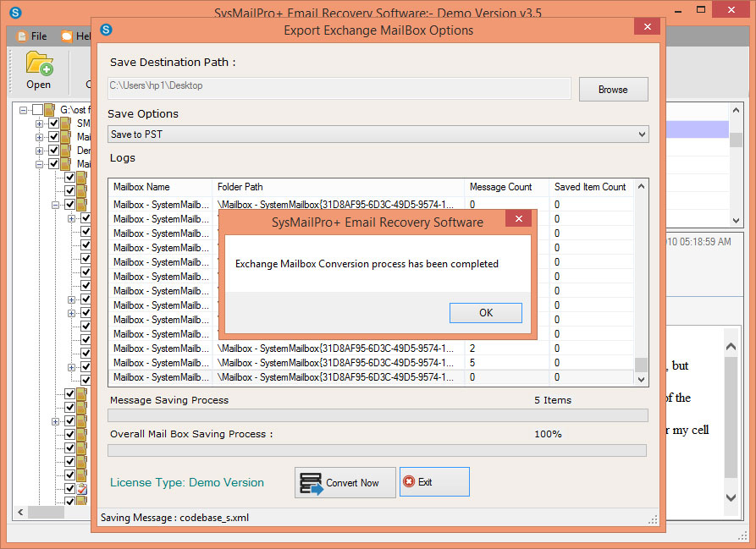Expand the Der folder tree node
The width and height of the screenshot is (756, 549).
(39, 151)
